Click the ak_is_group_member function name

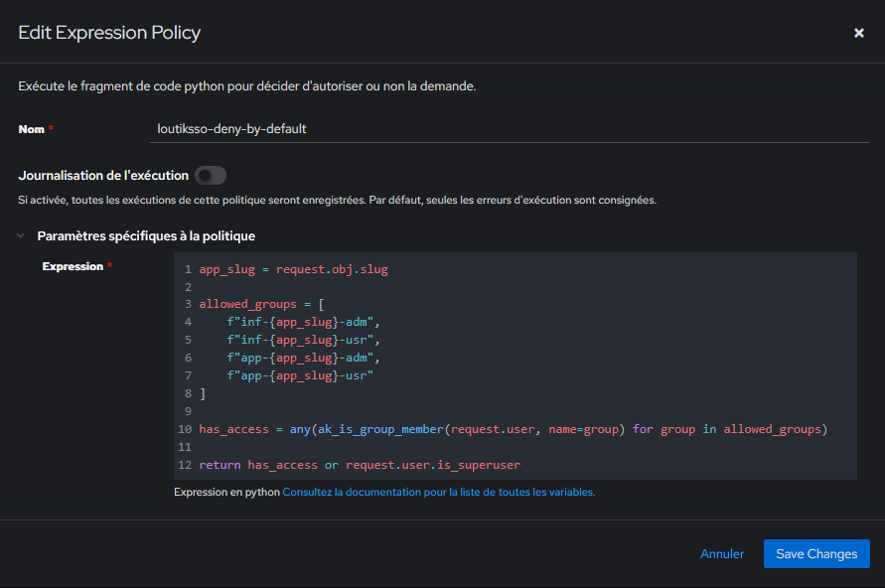[x=381, y=429]
